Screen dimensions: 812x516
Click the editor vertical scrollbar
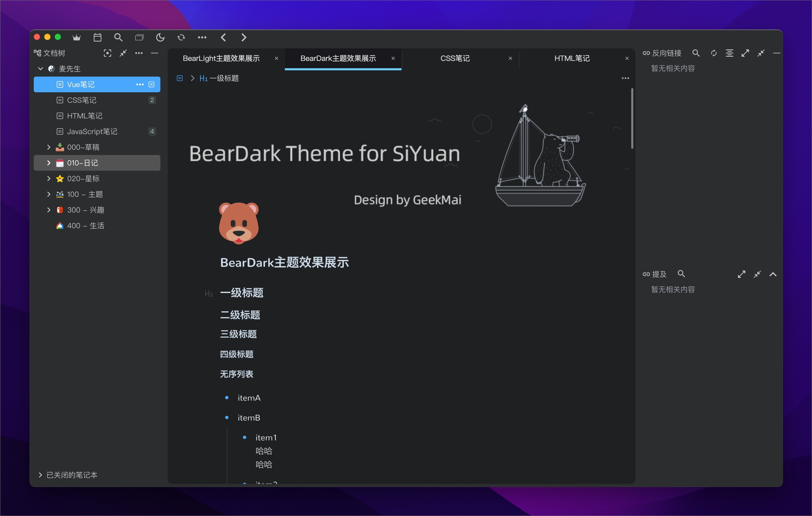click(632, 118)
